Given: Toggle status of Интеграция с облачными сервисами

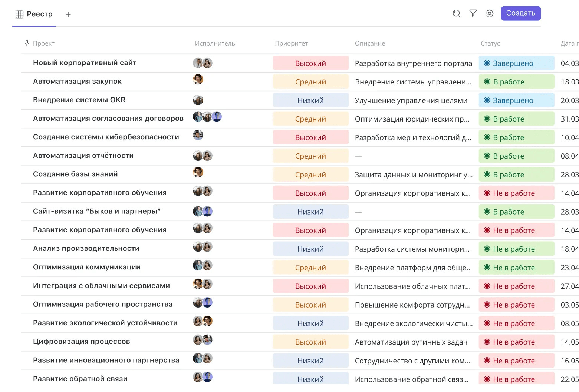Looking at the screenshot, I should 516,286.
